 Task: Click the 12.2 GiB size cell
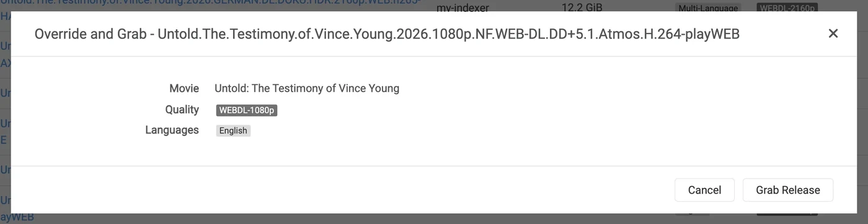click(581, 7)
